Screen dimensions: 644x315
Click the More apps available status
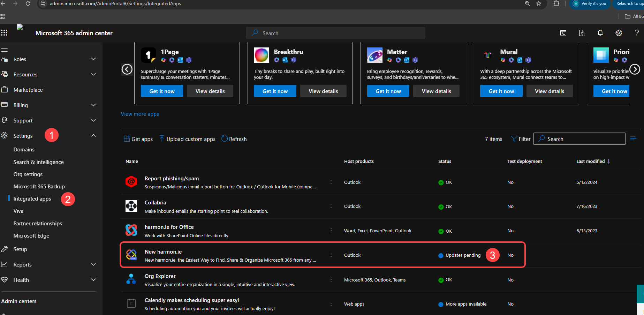(x=466, y=304)
